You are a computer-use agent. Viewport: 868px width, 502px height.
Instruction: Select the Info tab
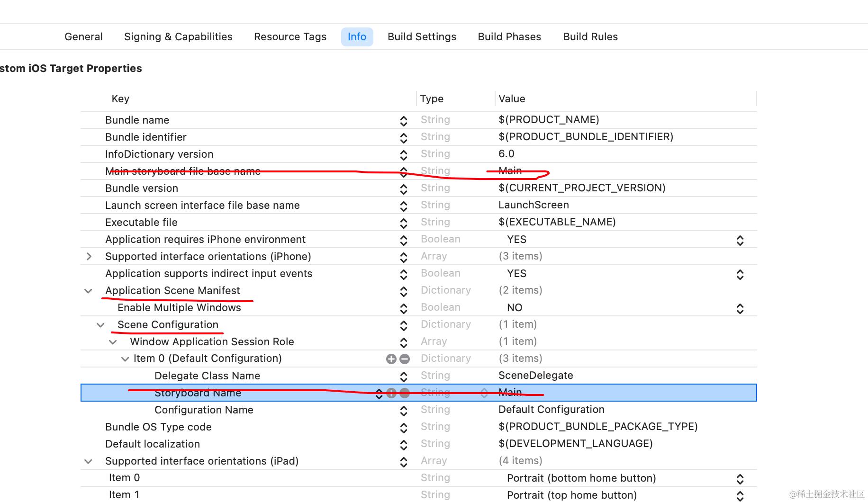[x=357, y=37]
